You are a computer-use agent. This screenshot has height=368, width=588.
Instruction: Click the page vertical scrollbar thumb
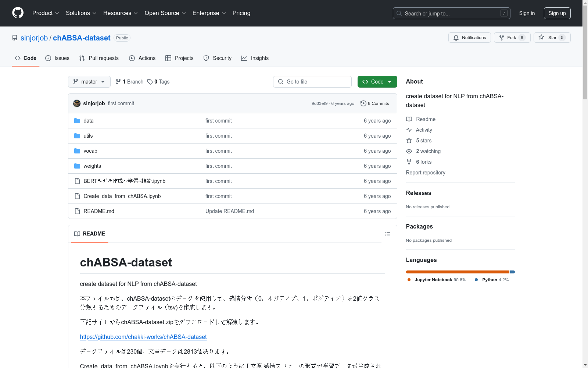[x=585, y=52]
